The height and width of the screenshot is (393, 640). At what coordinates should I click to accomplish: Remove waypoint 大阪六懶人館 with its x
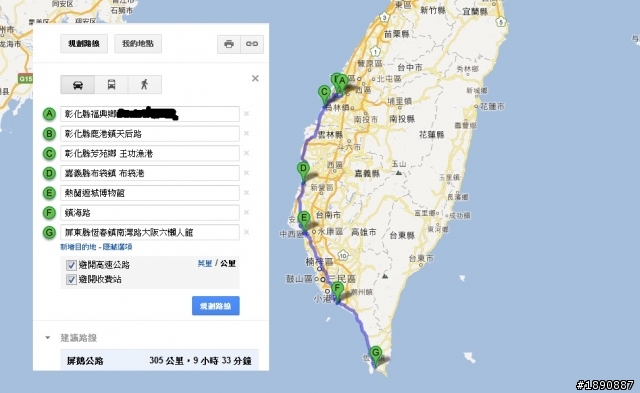pos(247,232)
